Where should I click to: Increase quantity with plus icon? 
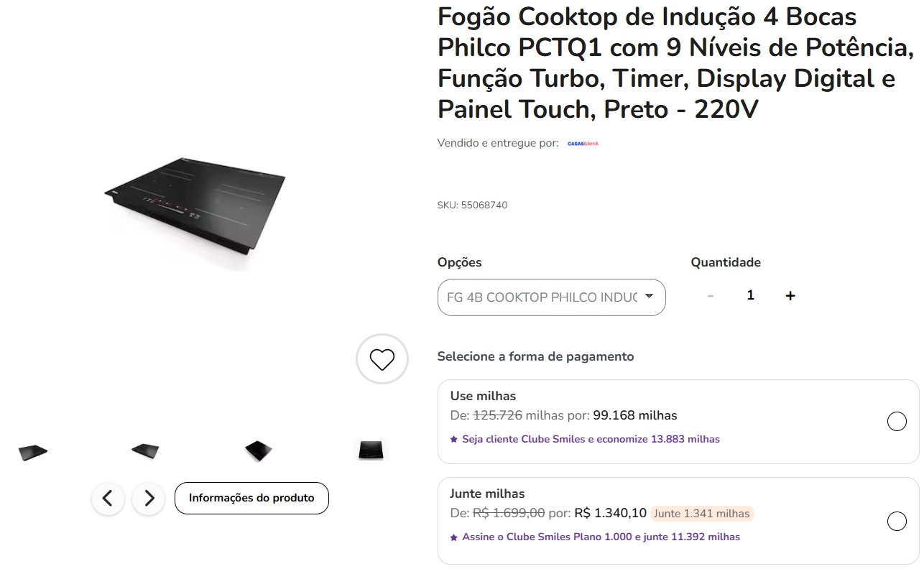(x=790, y=295)
